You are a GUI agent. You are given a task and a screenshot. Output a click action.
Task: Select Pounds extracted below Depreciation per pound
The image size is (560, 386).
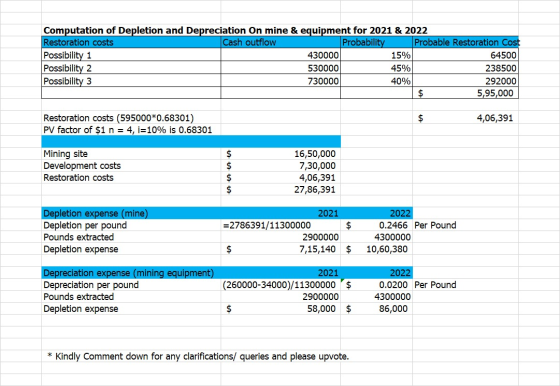coord(79,297)
